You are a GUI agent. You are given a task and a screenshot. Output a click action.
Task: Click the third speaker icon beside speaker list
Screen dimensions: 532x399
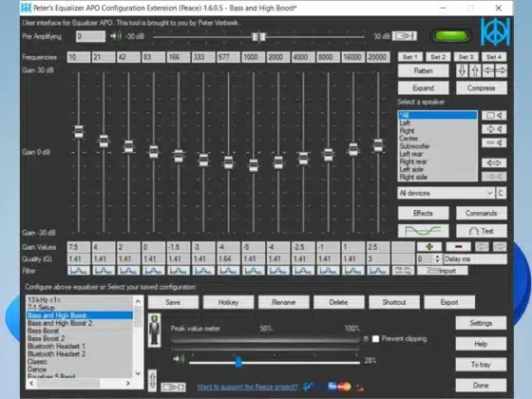pyautogui.click(x=494, y=142)
